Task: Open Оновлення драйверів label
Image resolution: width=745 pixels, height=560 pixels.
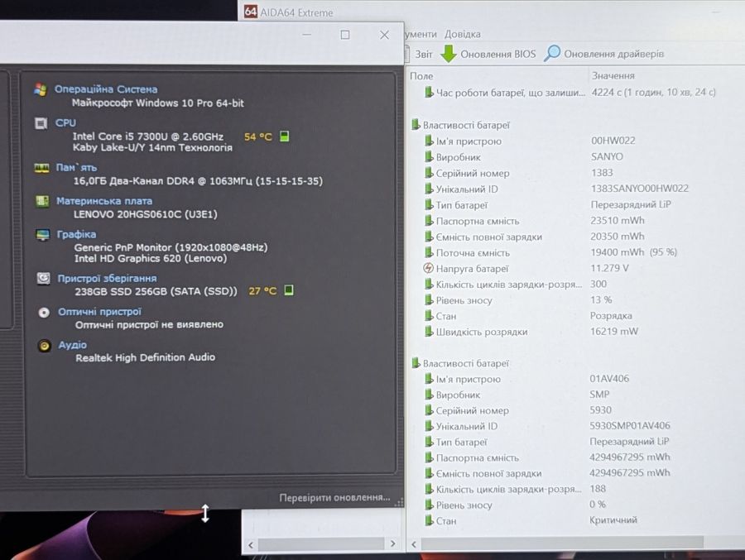Action: click(x=614, y=54)
